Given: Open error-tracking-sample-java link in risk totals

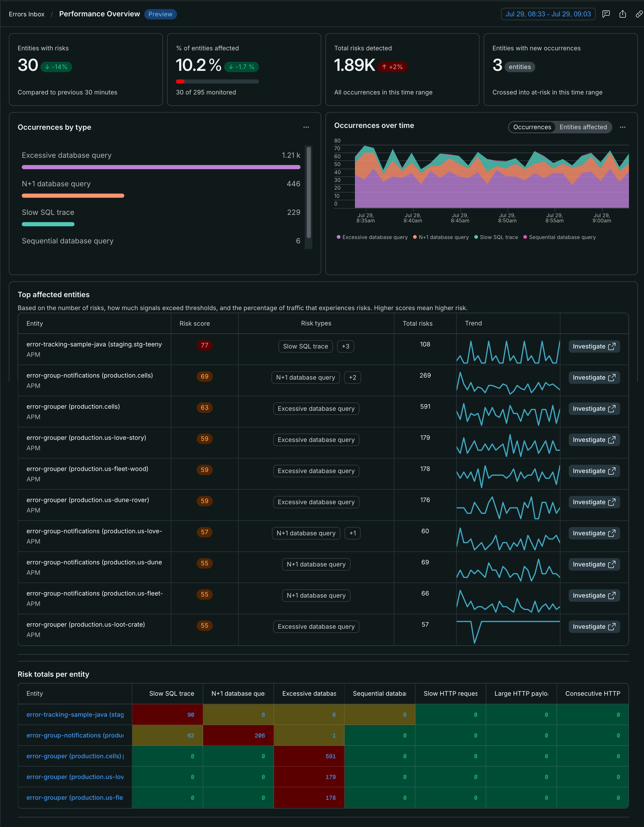Looking at the screenshot, I should 75,715.
